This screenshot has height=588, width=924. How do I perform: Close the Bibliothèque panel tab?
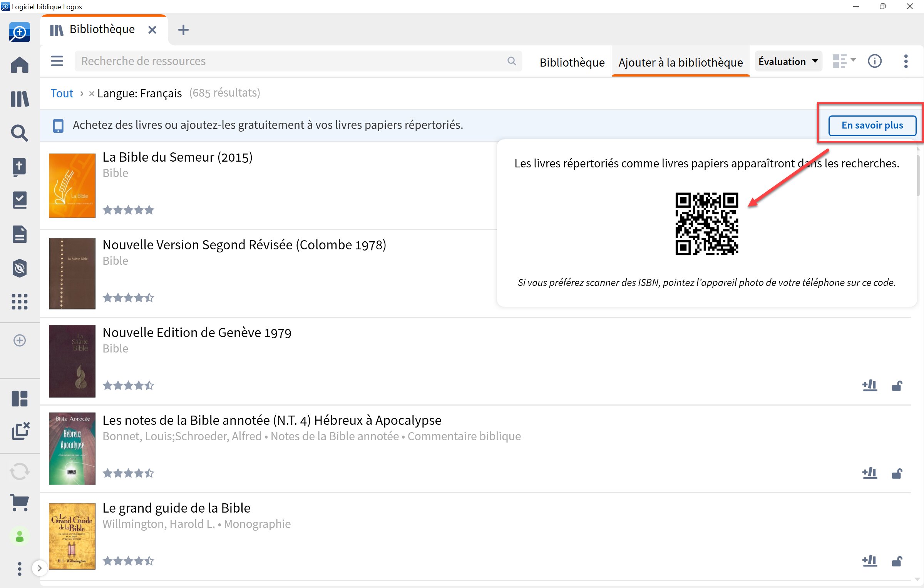[152, 30]
